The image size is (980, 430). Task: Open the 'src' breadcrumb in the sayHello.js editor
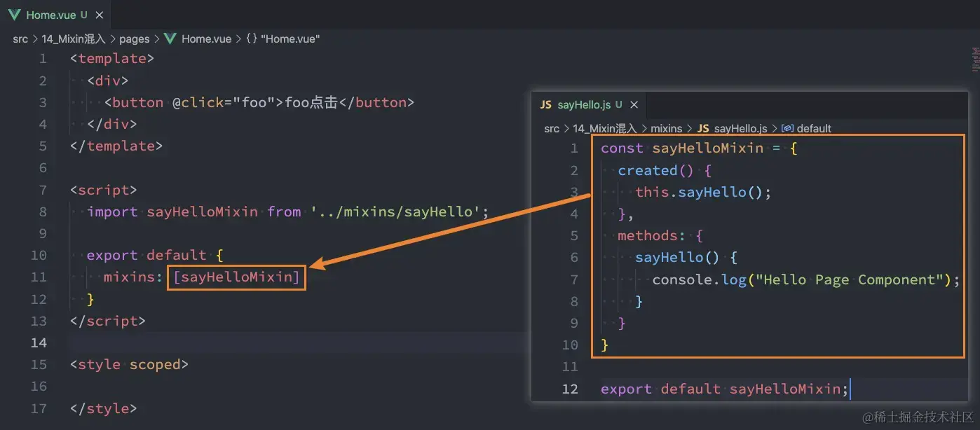(552, 129)
